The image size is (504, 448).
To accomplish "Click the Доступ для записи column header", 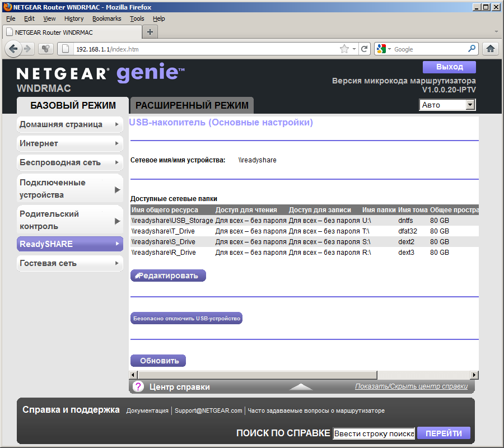I will [x=320, y=210].
